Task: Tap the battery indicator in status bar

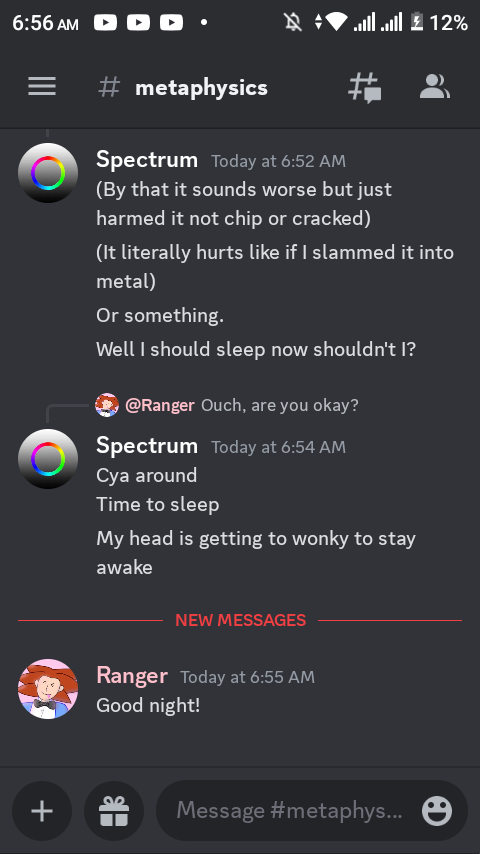Action: point(417,22)
